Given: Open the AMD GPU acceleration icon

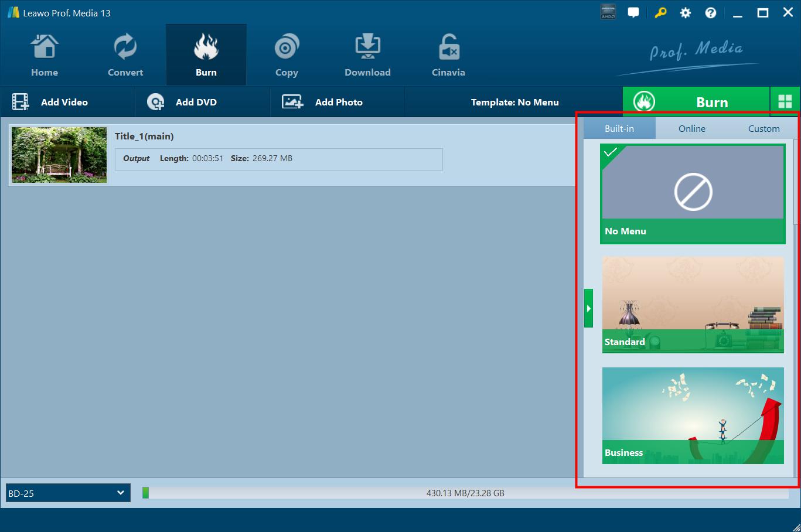Looking at the screenshot, I should 608,12.
